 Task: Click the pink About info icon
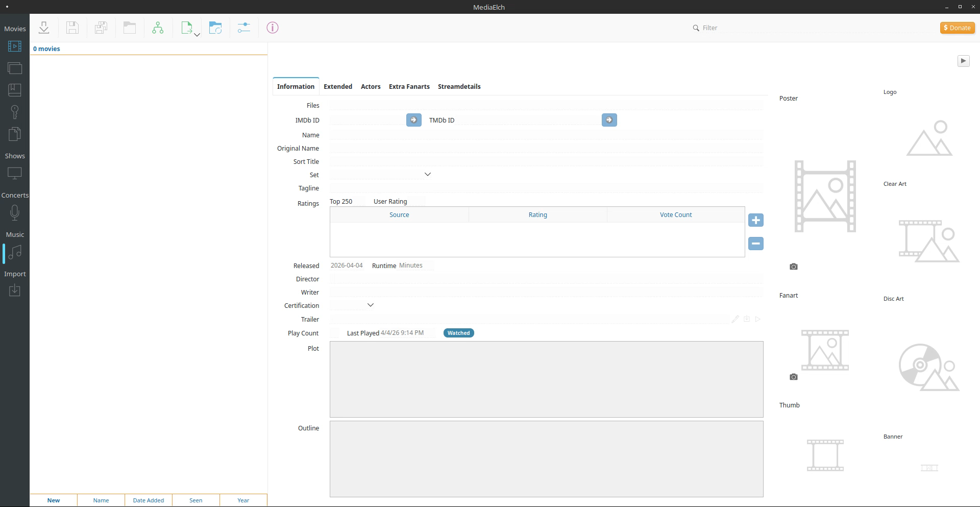pos(273,28)
